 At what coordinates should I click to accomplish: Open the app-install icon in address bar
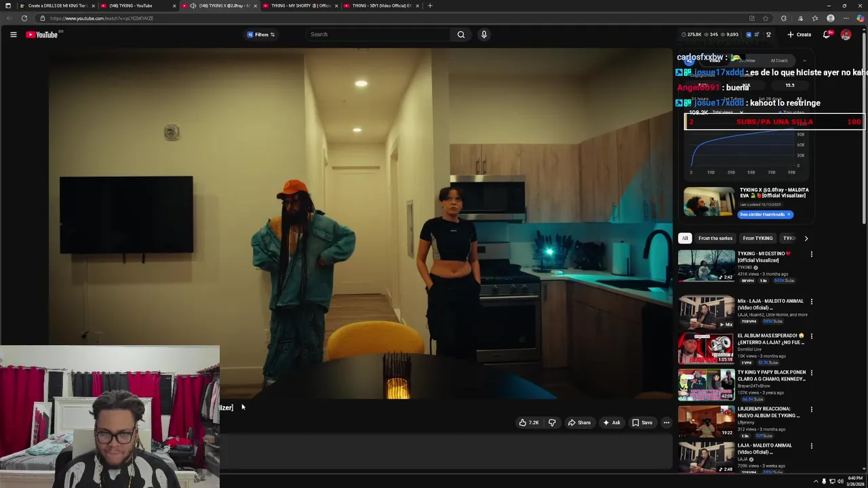pyautogui.click(x=751, y=18)
